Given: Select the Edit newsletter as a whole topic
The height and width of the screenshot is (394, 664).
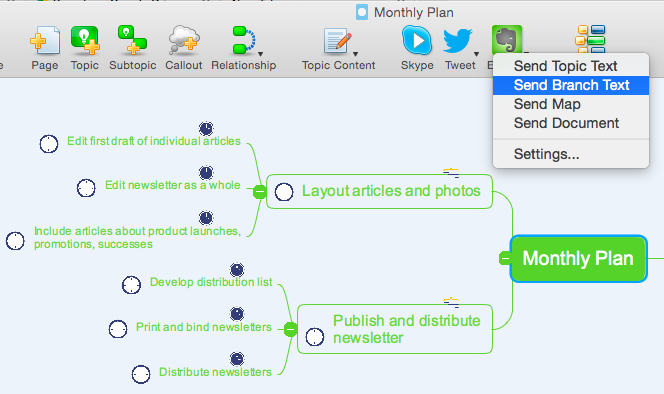Looking at the screenshot, I should [172, 185].
